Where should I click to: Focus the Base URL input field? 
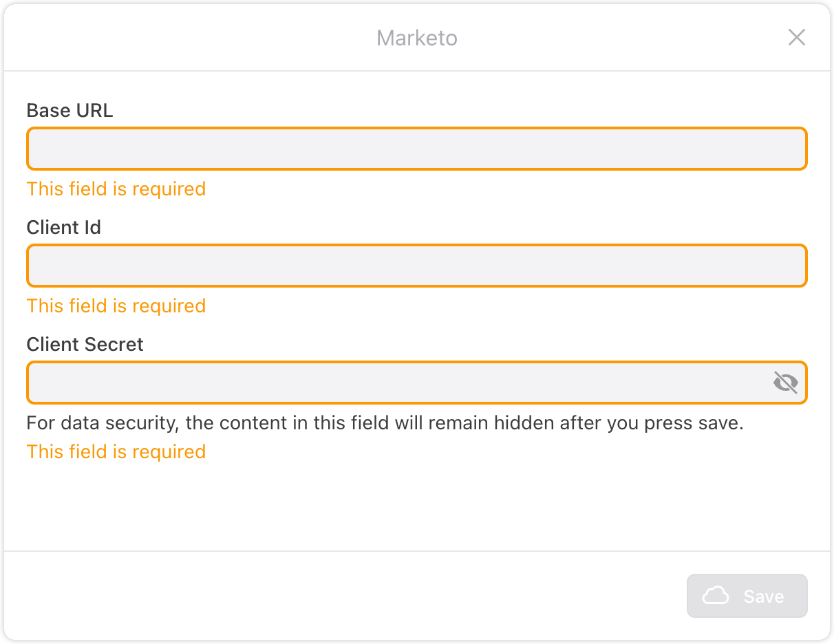[416, 149]
